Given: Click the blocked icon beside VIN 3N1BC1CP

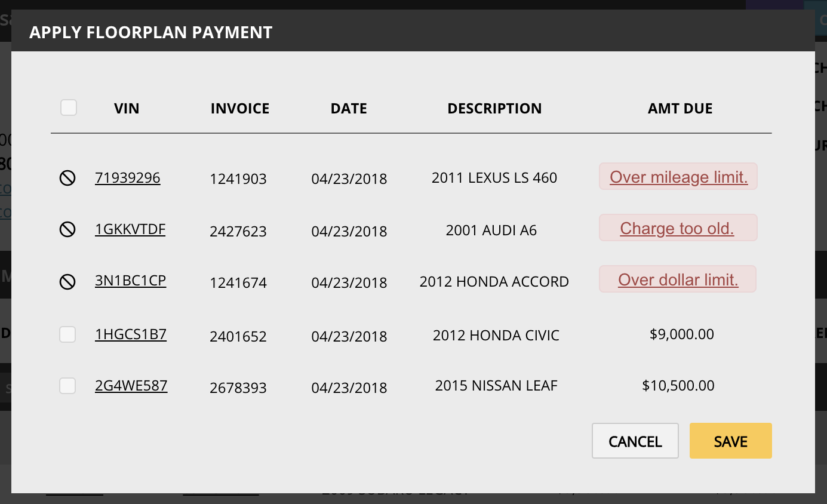Looking at the screenshot, I should coord(67,281).
